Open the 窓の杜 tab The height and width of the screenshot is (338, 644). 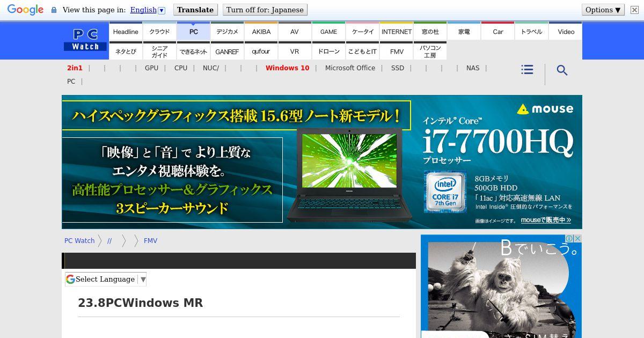(430, 31)
